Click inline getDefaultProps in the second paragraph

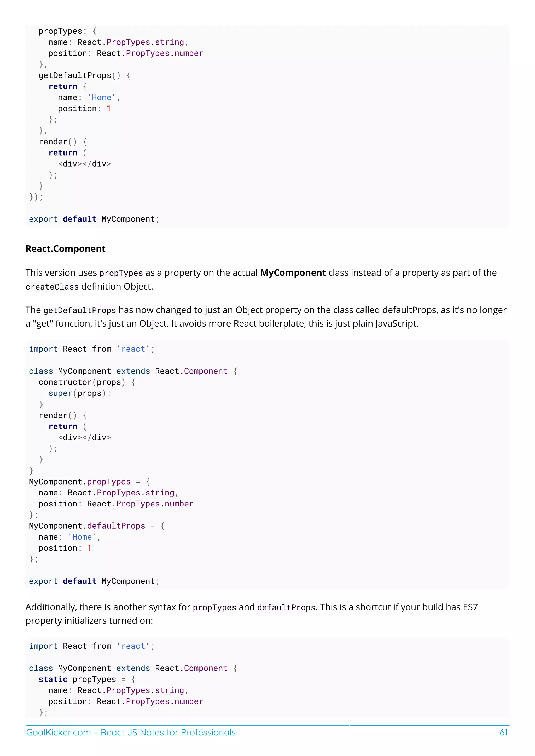pyautogui.click(x=79, y=310)
